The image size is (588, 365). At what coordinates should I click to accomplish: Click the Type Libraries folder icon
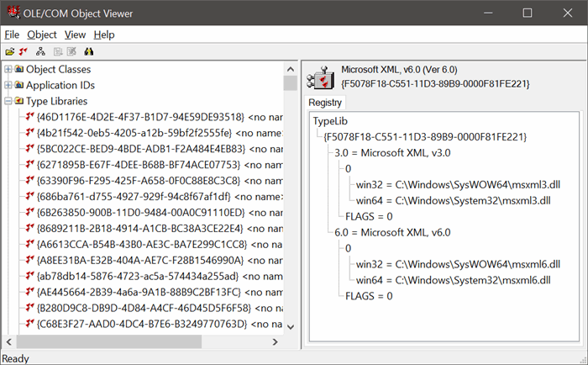click(x=19, y=101)
